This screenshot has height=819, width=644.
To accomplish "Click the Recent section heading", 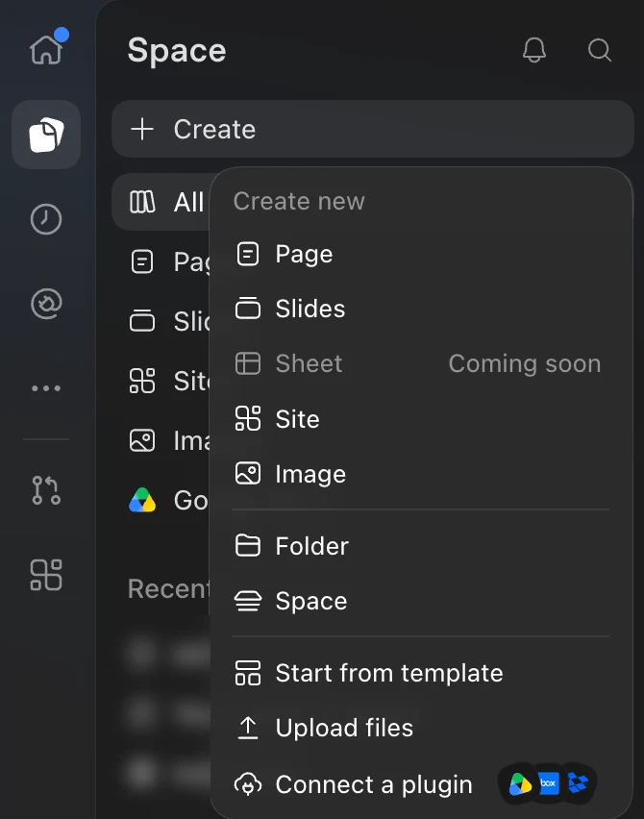I will click(x=168, y=588).
